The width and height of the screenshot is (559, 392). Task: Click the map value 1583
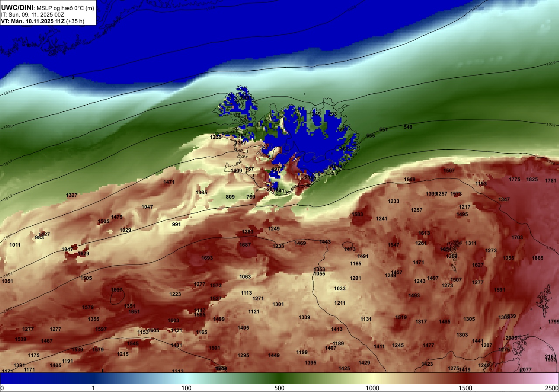[357, 214]
